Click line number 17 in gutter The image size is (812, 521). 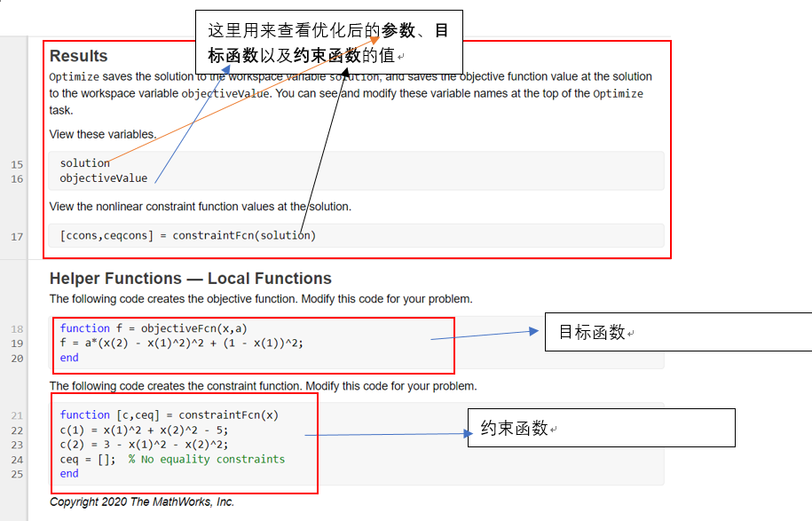pos(17,237)
